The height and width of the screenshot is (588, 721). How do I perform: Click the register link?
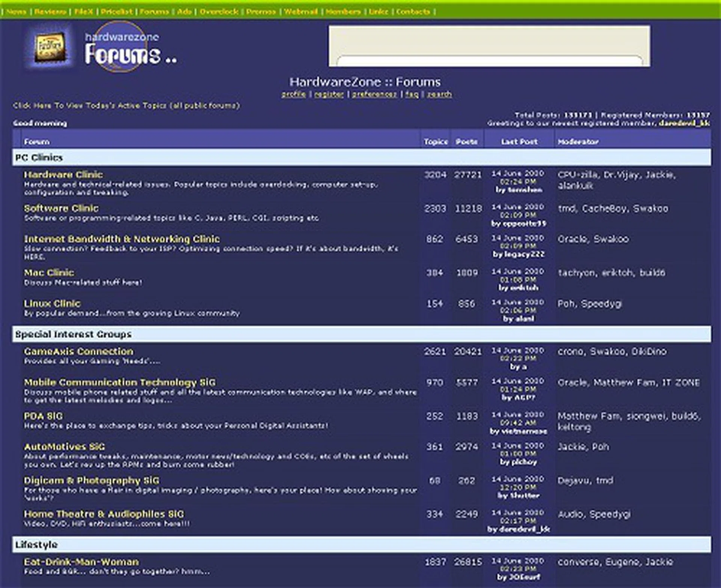tap(329, 94)
